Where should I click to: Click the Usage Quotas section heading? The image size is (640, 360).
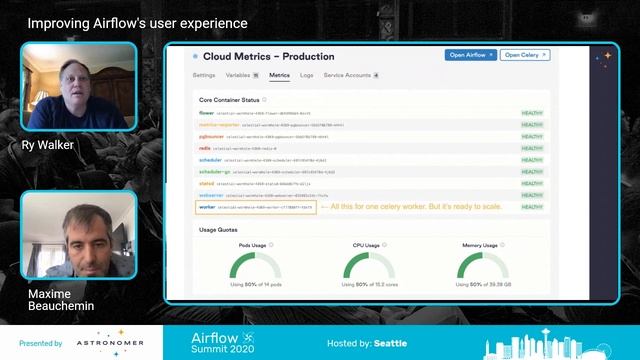coord(218,230)
